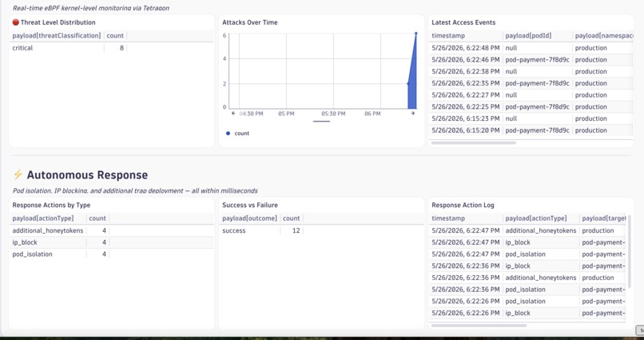Sort Response Actions by Type count header

tap(97, 218)
